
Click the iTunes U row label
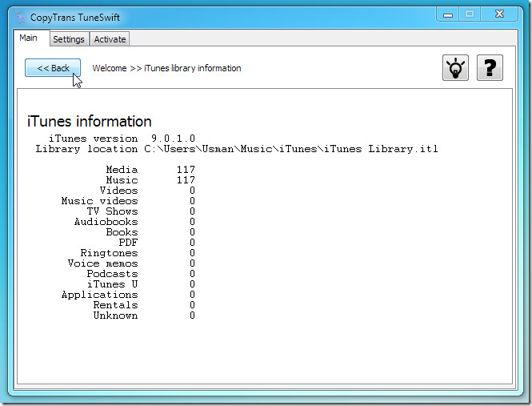coord(112,284)
